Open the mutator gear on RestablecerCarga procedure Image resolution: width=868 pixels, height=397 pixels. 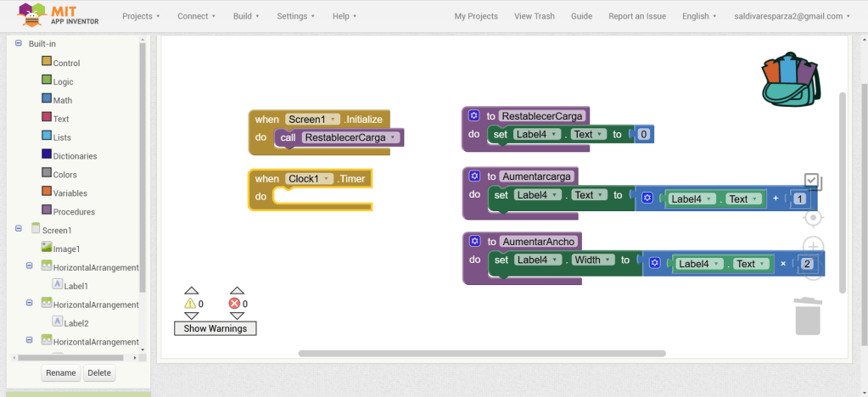click(474, 115)
